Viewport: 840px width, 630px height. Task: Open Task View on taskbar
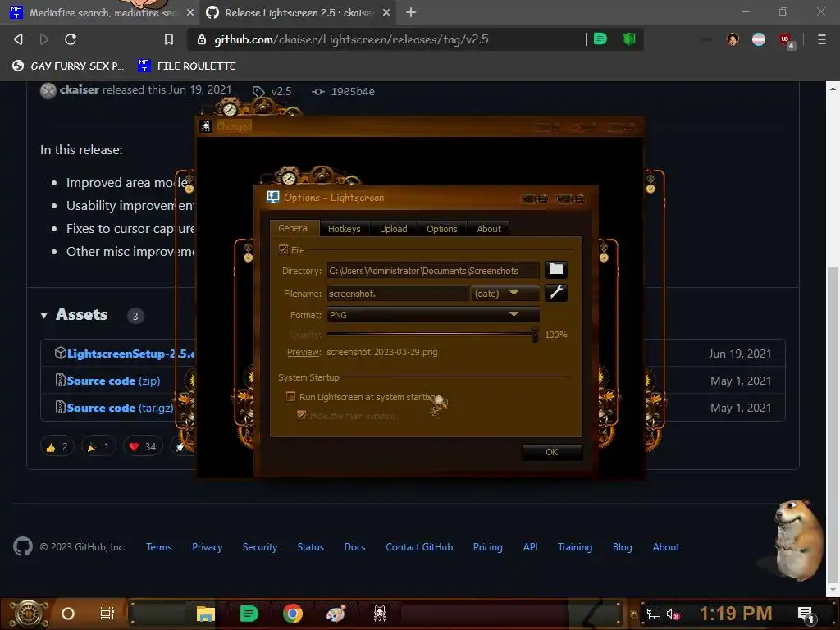coord(107,614)
